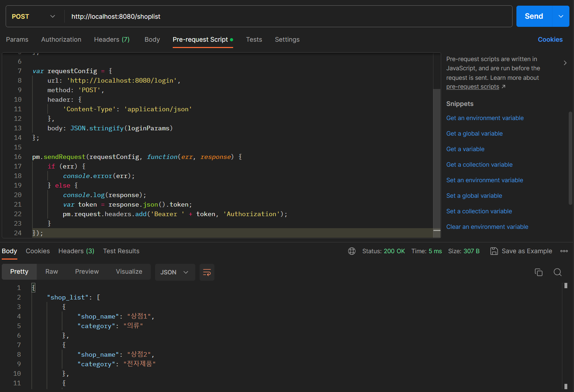Expand the Send button options arrow
574x392 pixels.
pos(561,16)
